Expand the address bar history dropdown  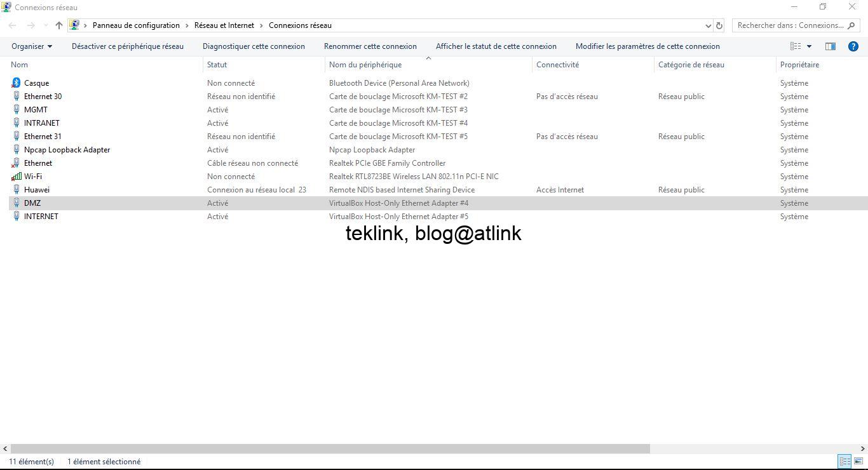[708, 25]
